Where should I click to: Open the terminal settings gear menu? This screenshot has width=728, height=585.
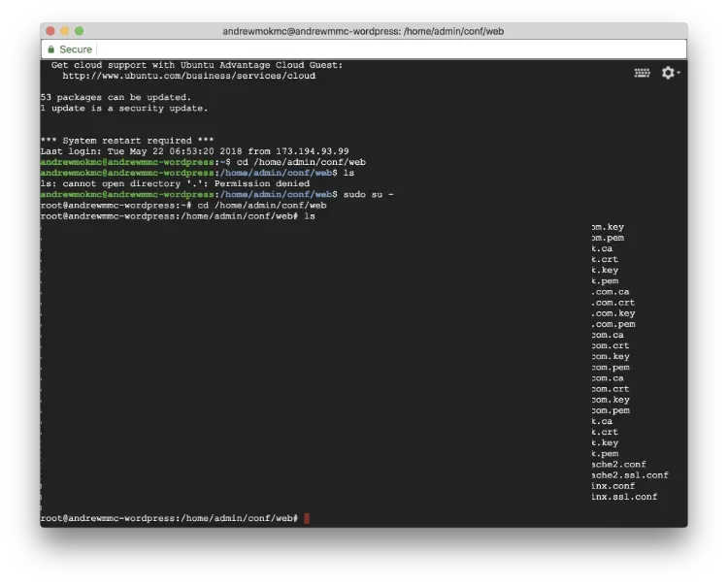click(x=667, y=73)
